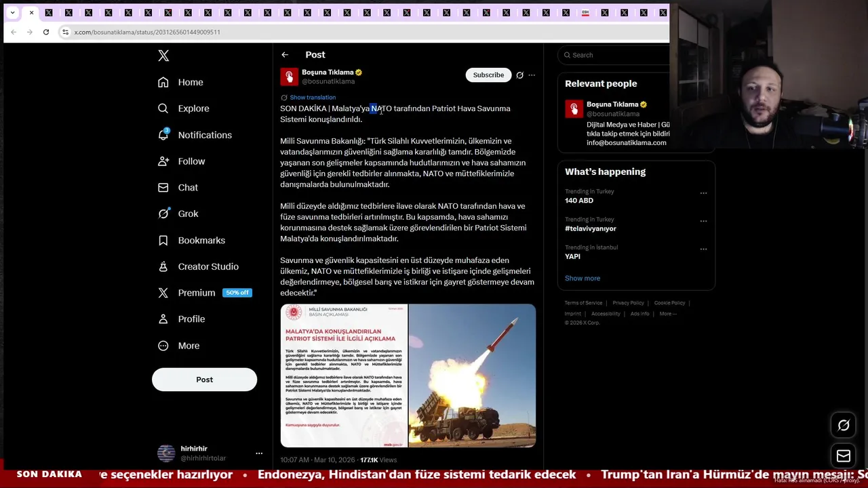Image resolution: width=868 pixels, height=488 pixels.
Task: Click Show translation link
Action: tap(313, 98)
